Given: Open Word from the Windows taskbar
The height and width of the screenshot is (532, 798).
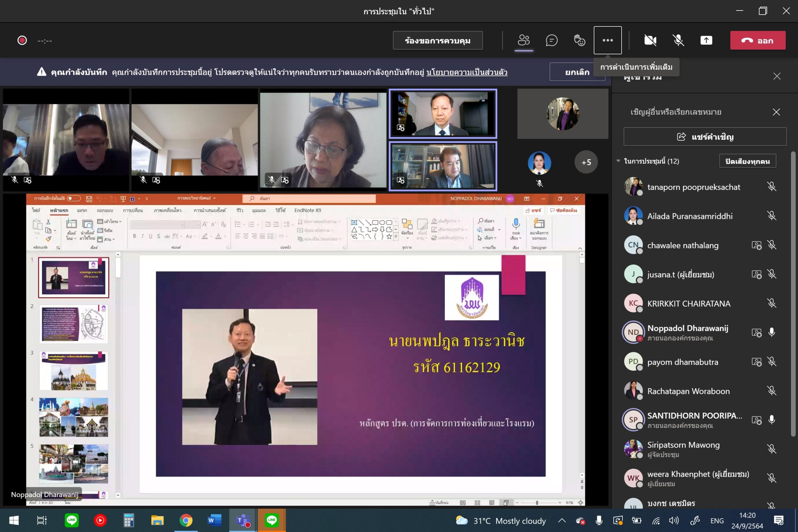Looking at the screenshot, I should point(214,520).
